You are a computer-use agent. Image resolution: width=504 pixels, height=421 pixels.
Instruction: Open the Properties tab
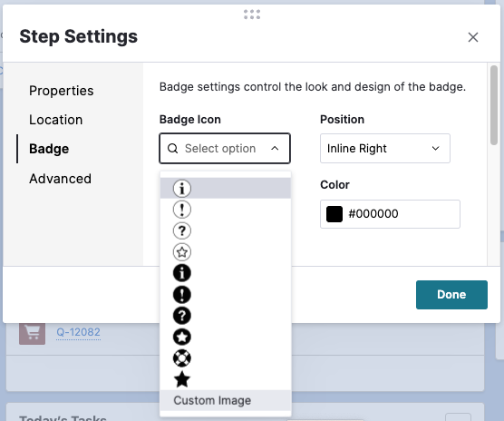62,91
